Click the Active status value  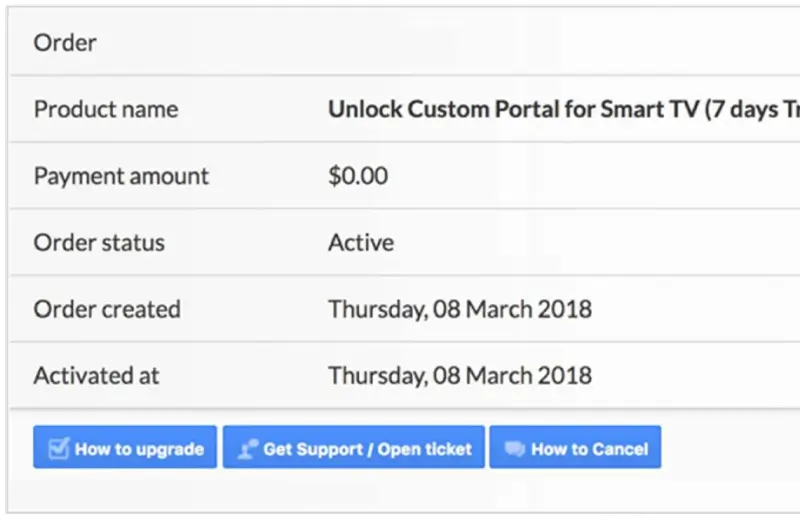pyautogui.click(x=361, y=243)
